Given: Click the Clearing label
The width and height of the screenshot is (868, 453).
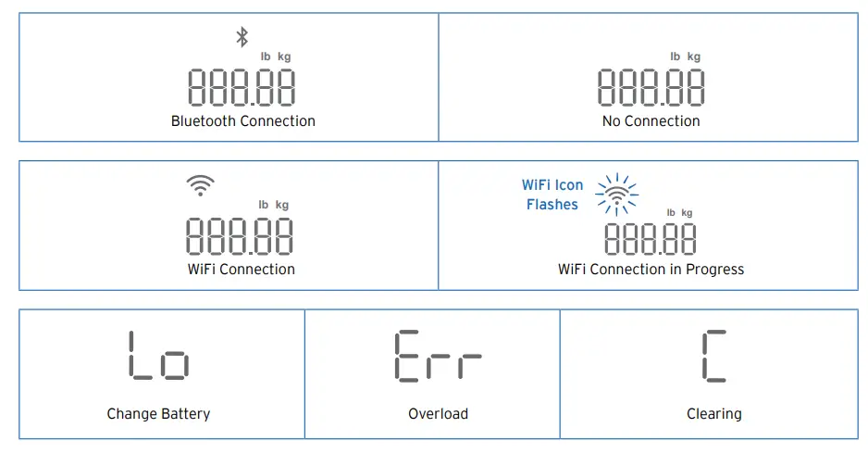Looking at the screenshot, I should tap(713, 414).
